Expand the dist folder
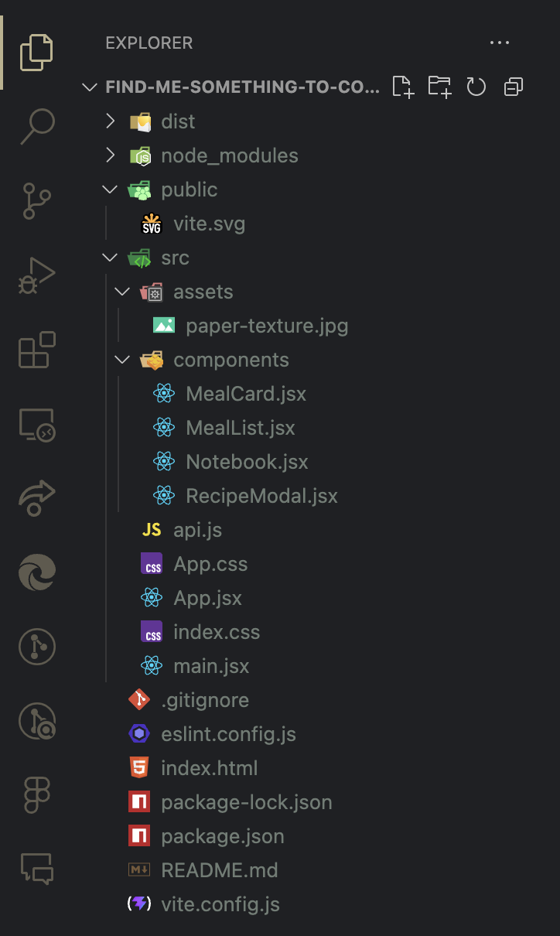Screen dimensions: 560x936 [x=109, y=121]
